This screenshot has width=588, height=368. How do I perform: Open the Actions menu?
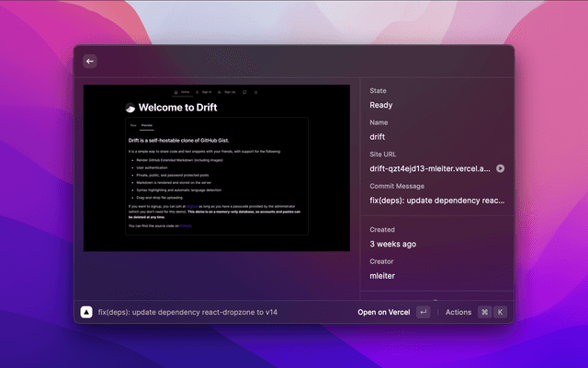point(458,312)
